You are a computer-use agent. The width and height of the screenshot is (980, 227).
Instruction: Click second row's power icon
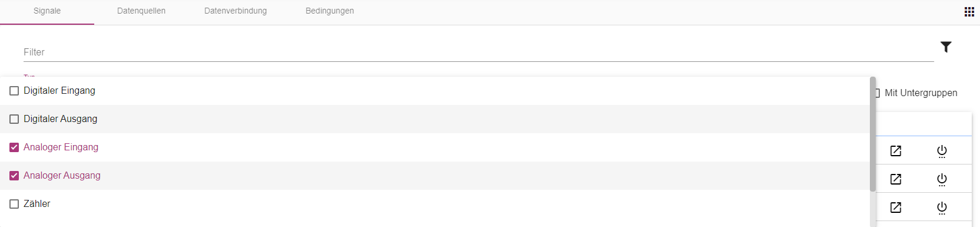click(x=942, y=180)
